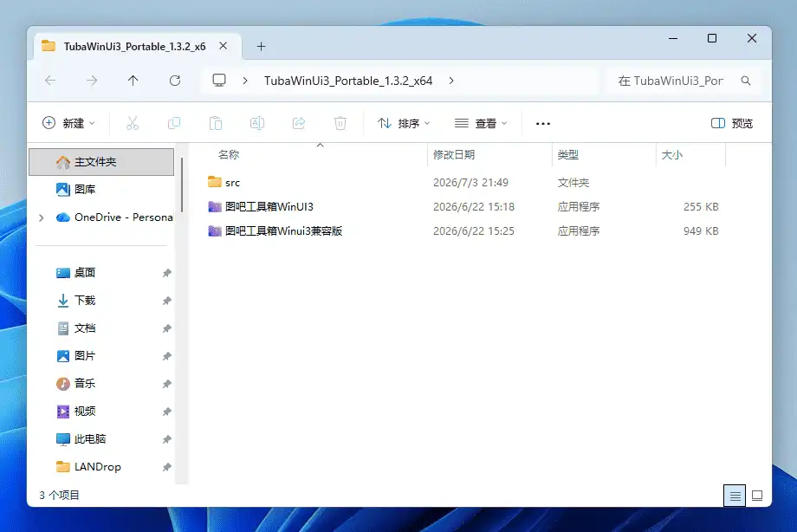Viewport: 797px width, 532px height.
Task: Open the 查看 view dropdown
Action: tap(481, 123)
